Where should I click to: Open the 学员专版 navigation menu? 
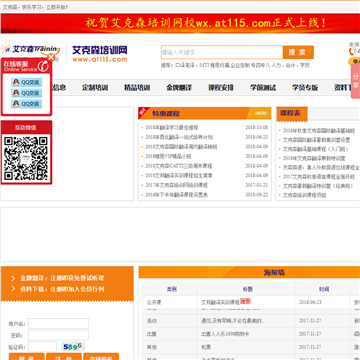pos(305,88)
